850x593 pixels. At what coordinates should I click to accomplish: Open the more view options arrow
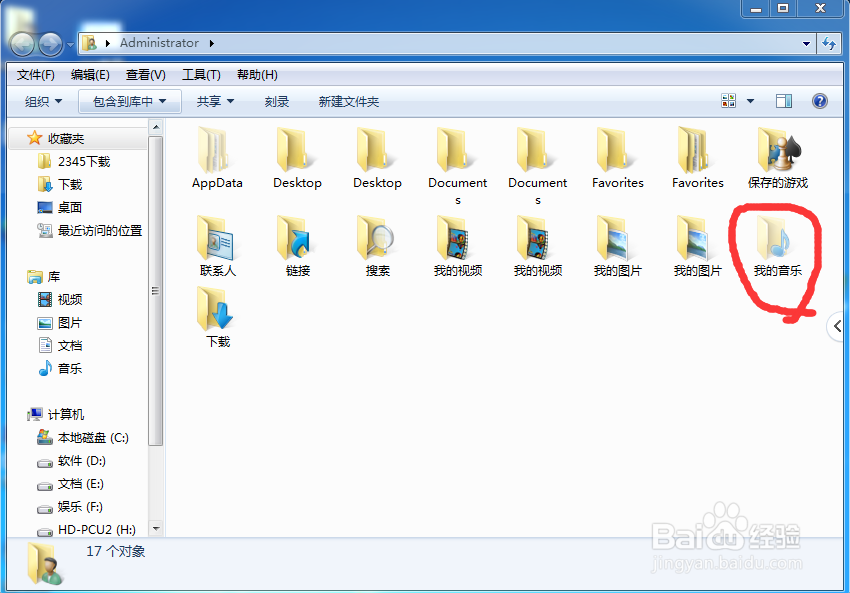750,101
